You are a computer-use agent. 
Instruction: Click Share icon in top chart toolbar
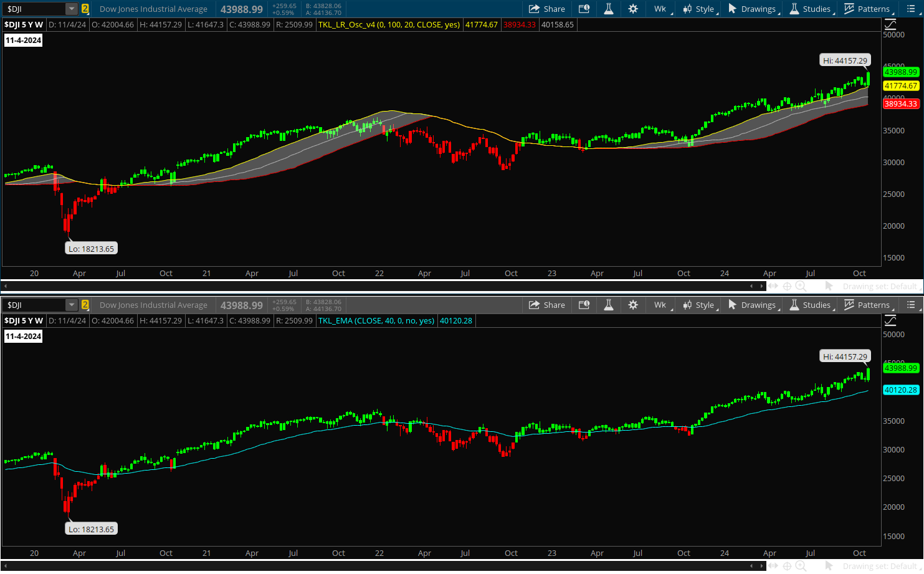point(534,9)
